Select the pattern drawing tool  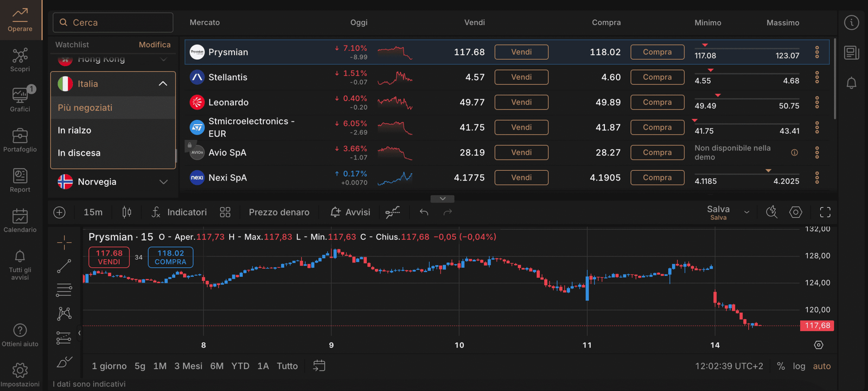[64, 313]
